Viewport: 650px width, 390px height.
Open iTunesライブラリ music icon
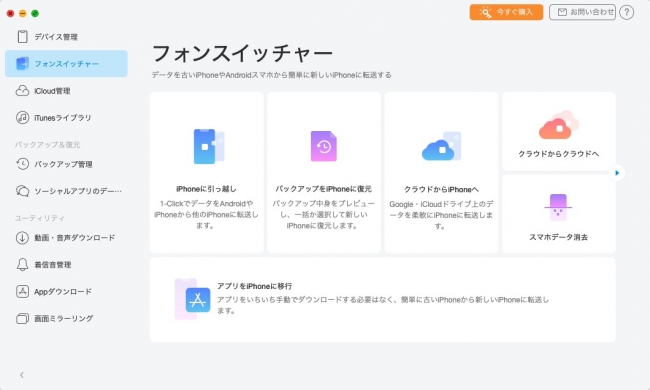[x=22, y=118]
